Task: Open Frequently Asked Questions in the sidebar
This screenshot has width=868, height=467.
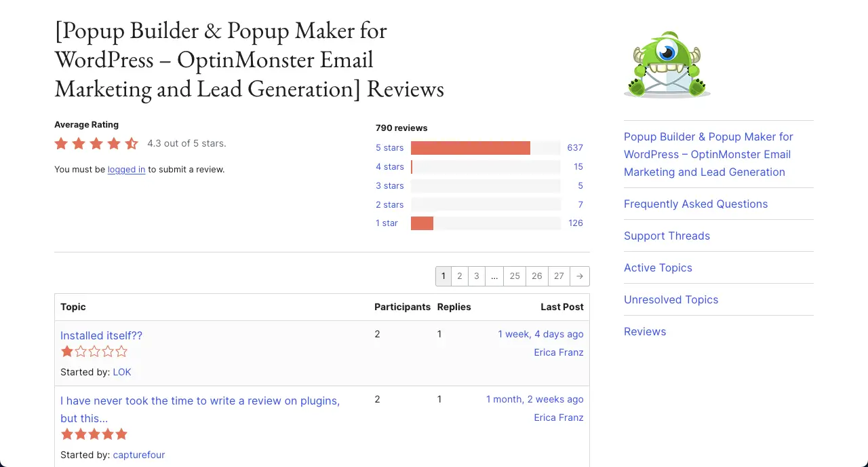Action: click(696, 204)
